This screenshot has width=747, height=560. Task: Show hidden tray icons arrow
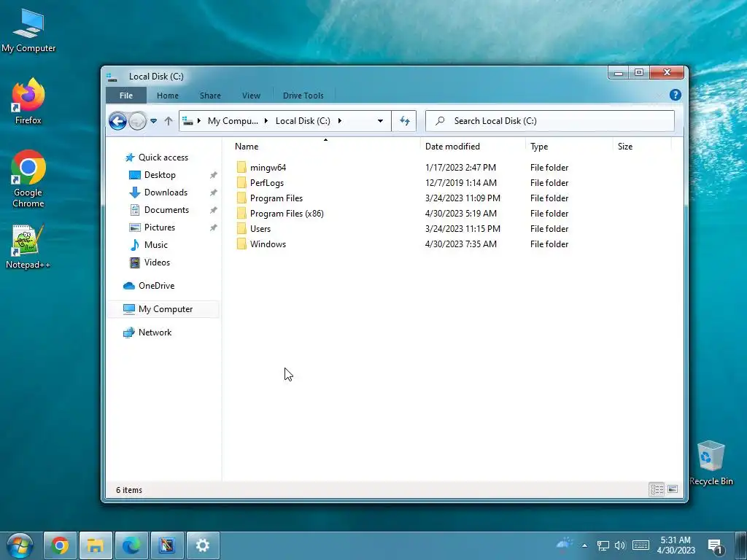coord(584,545)
